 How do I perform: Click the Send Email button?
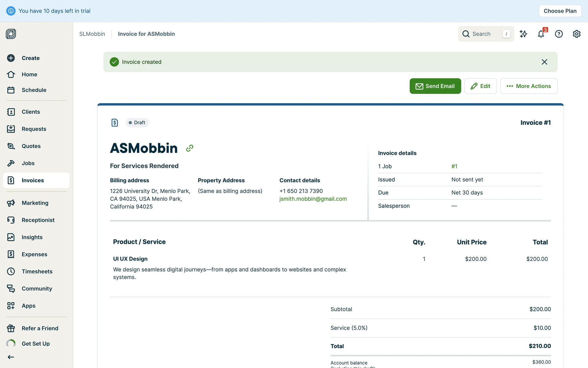[x=435, y=86]
